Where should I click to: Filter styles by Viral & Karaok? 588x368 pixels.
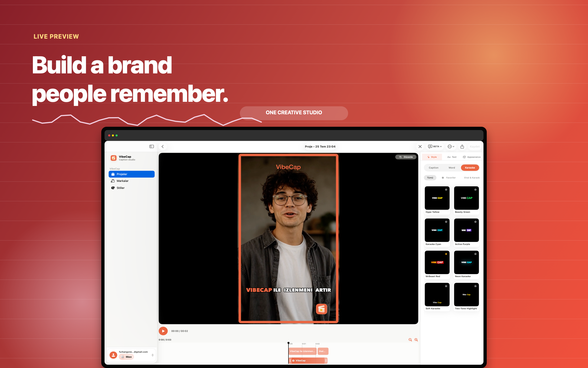(x=472, y=178)
